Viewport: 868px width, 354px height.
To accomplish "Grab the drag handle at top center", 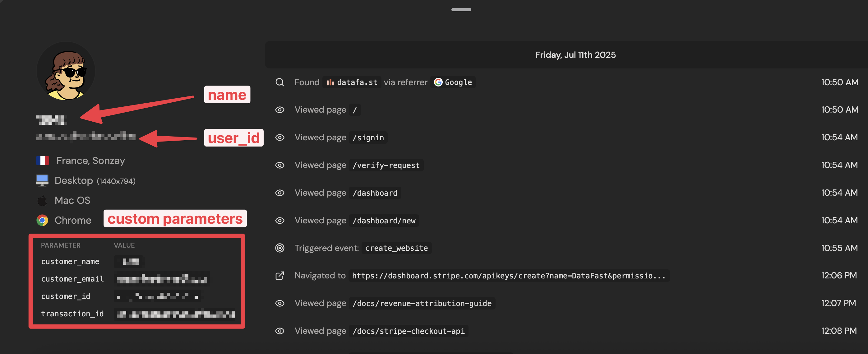I will (461, 10).
